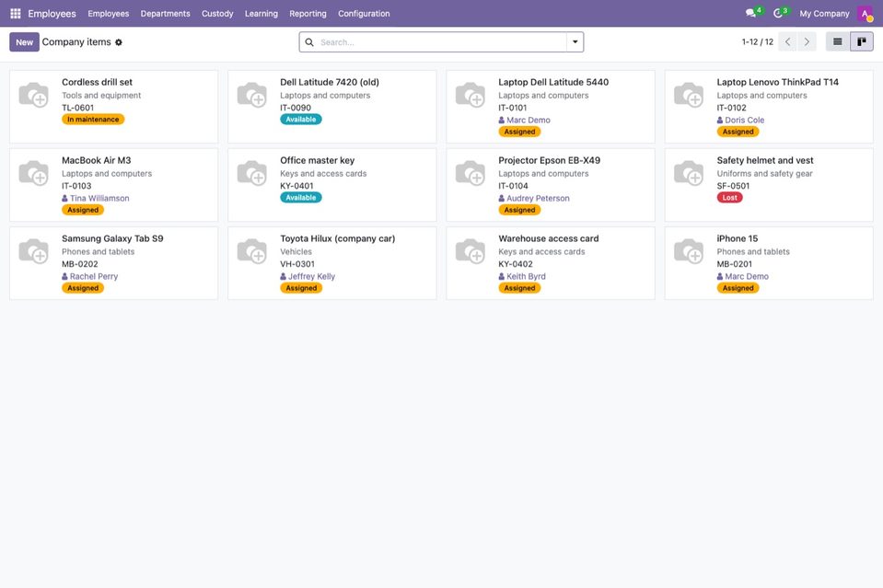Click the Available badge on Dell Latitude 7420

301,120
